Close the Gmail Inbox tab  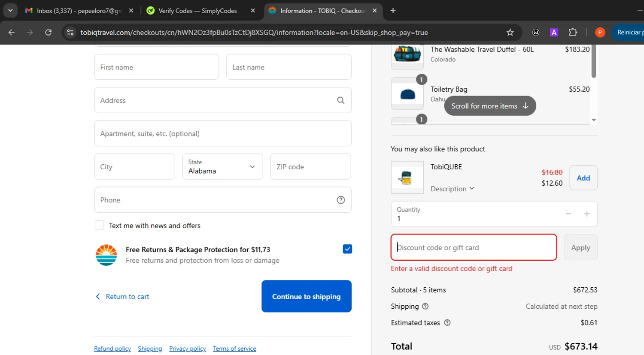click(131, 11)
